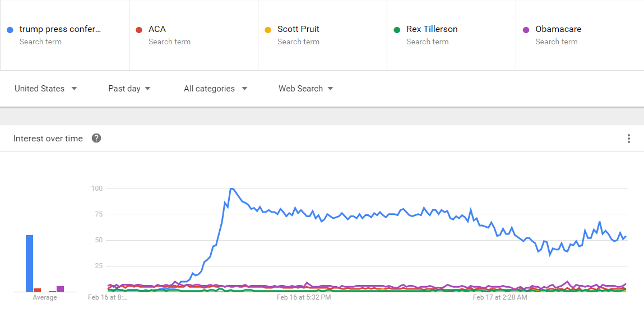Click yellow dot beside Scott Pruit
The width and height of the screenshot is (644, 331).
(x=268, y=30)
